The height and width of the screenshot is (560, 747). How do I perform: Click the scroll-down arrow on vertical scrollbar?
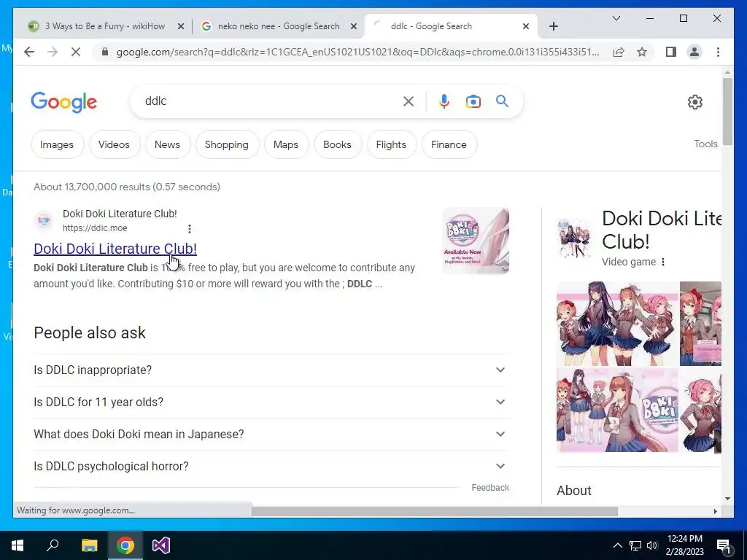pos(727,499)
